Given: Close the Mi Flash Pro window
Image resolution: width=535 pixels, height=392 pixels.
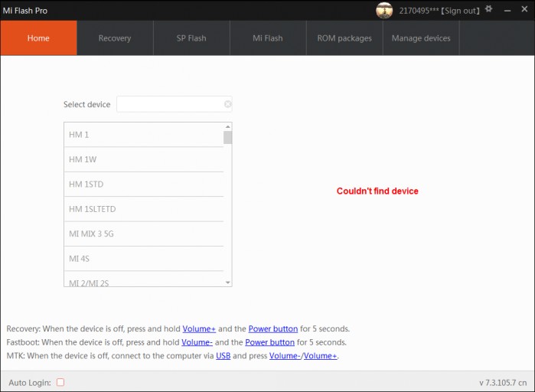Looking at the screenshot, I should point(524,9).
